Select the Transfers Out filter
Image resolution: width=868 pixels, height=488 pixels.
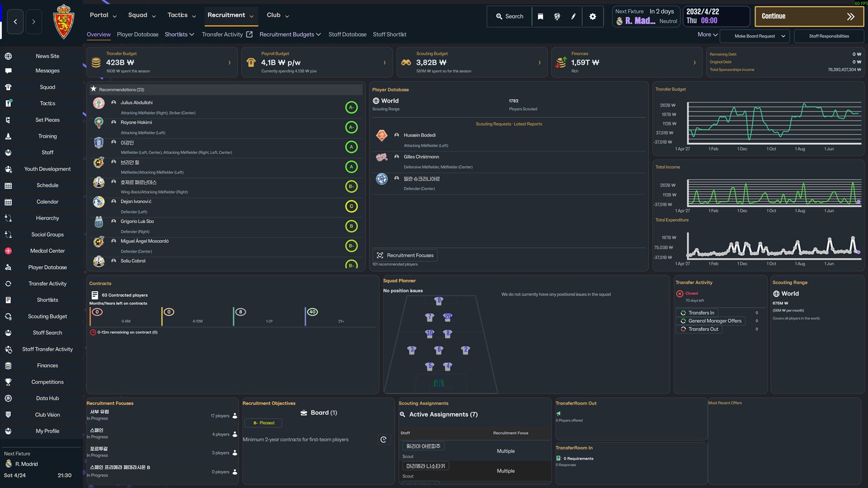click(x=699, y=329)
